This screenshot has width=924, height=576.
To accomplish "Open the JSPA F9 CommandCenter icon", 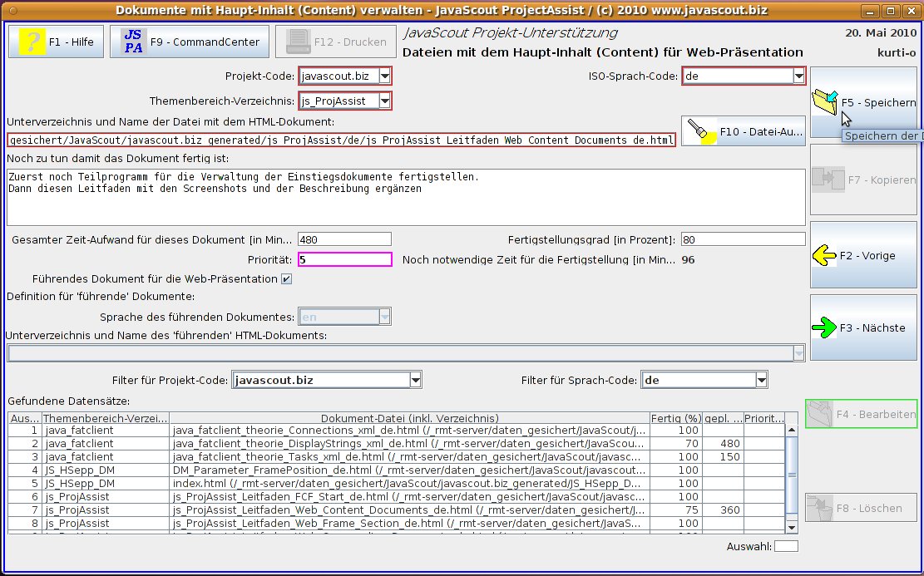I will pyautogui.click(x=132, y=41).
